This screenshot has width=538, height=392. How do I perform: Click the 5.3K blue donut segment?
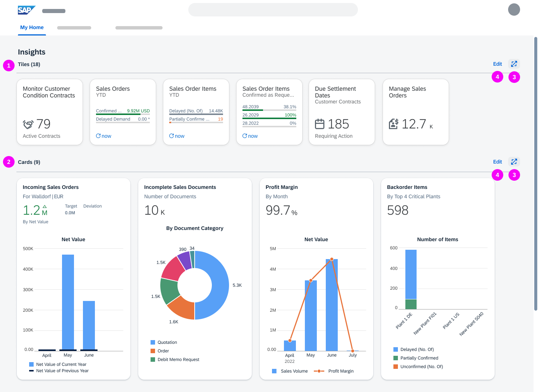pyautogui.click(x=220, y=285)
